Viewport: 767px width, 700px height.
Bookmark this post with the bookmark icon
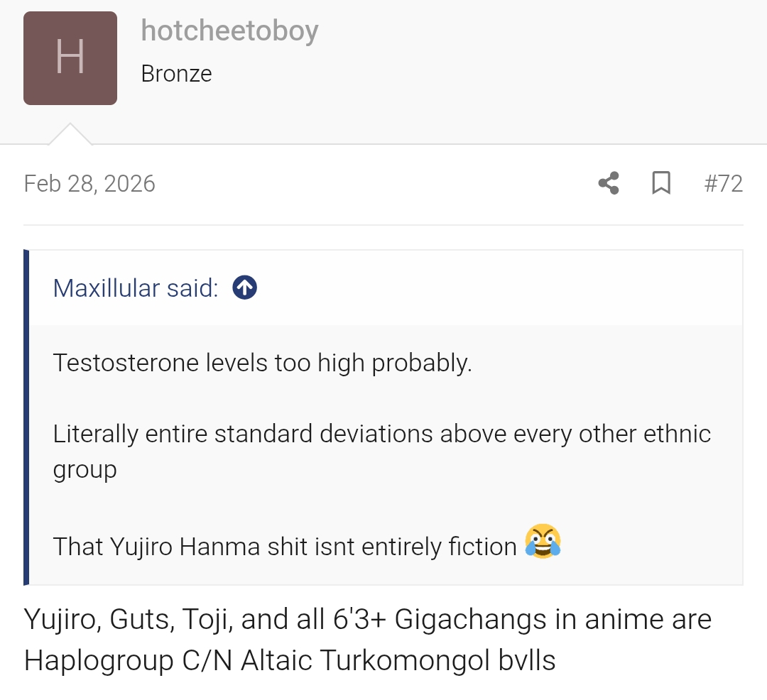[x=661, y=183]
